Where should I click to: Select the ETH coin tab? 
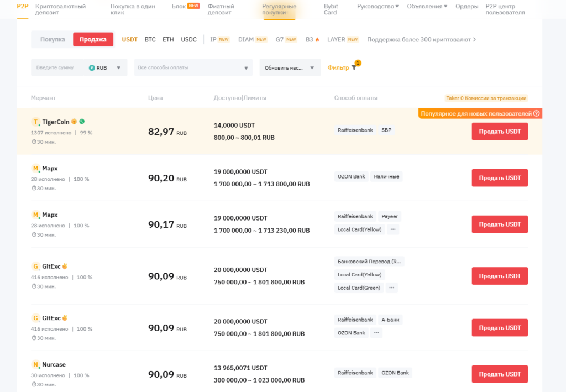pos(168,39)
